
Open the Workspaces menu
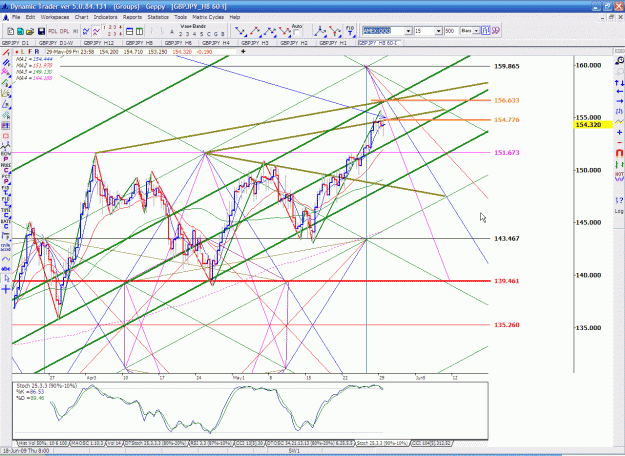[x=55, y=17]
